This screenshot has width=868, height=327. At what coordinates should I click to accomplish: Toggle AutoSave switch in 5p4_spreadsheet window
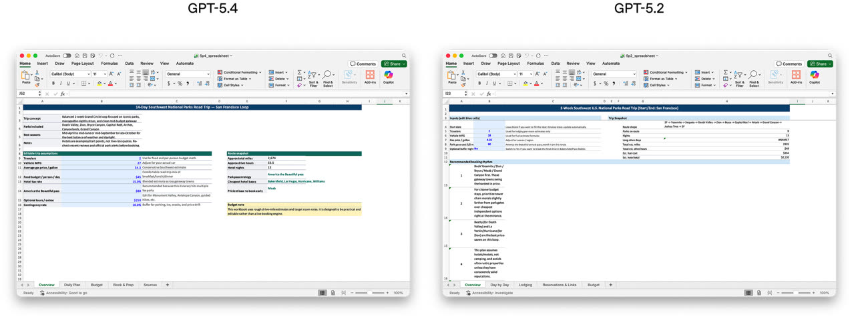coord(67,56)
